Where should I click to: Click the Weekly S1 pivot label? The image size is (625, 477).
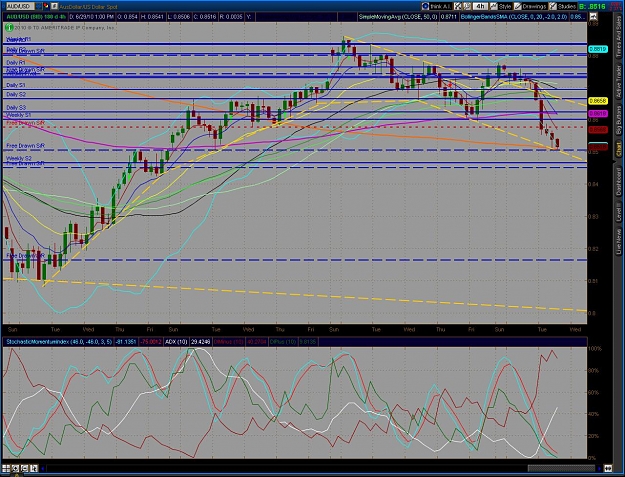(18, 115)
